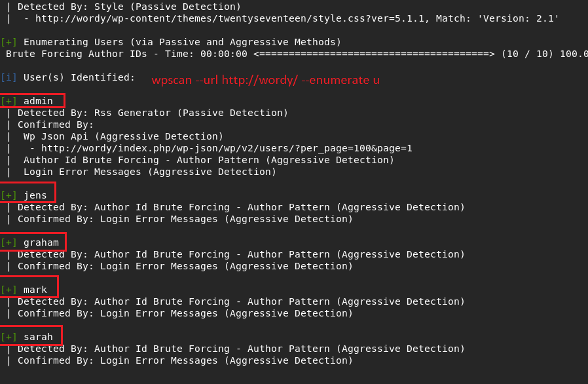Click the red wpscan command annotation
Viewport: 588px width, 384px height.
point(265,80)
